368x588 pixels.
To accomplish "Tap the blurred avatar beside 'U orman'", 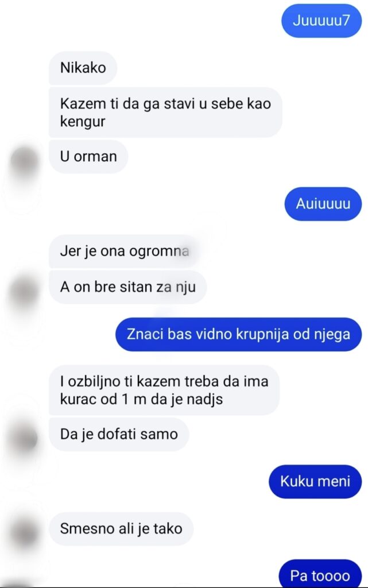I will (x=25, y=161).
